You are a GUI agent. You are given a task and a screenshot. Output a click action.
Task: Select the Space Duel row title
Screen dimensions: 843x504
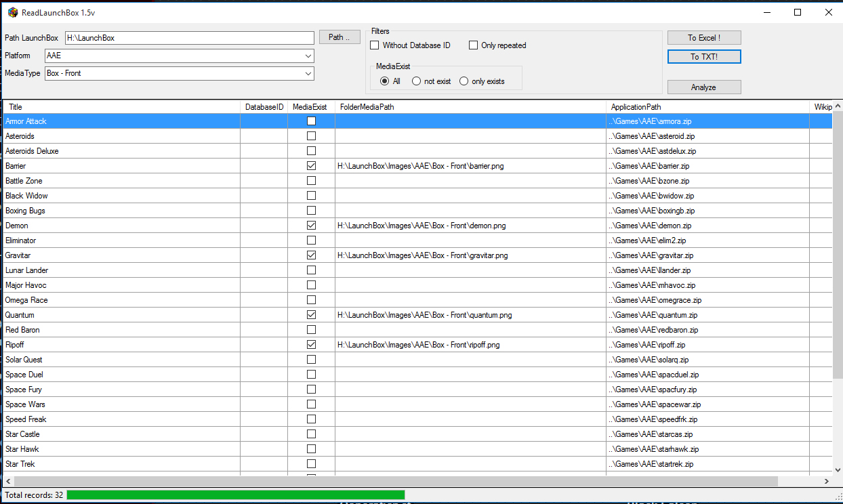tap(24, 375)
